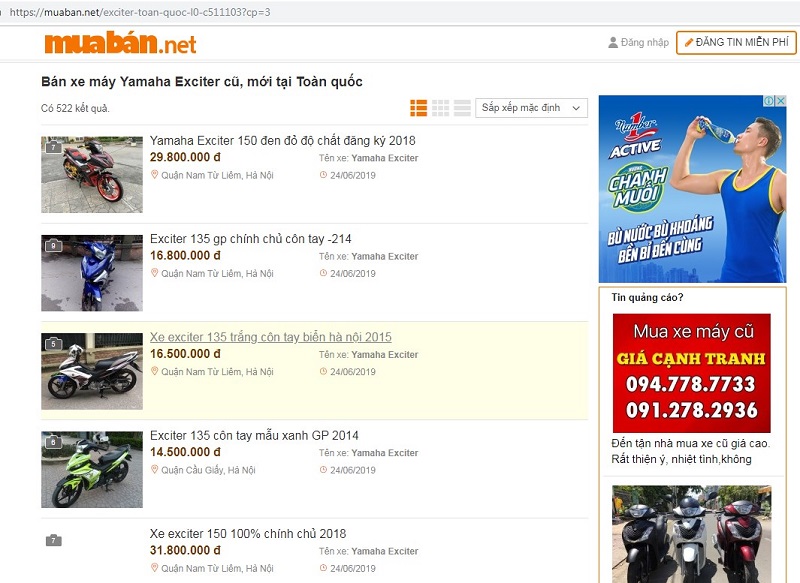Click price 29.800.000 đ

coord(185,157)
